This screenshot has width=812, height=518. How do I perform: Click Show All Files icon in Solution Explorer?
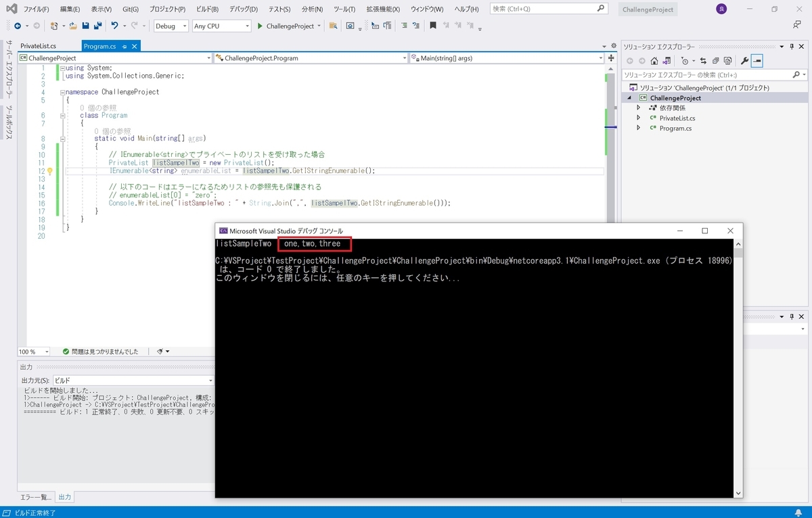[727, 61]
